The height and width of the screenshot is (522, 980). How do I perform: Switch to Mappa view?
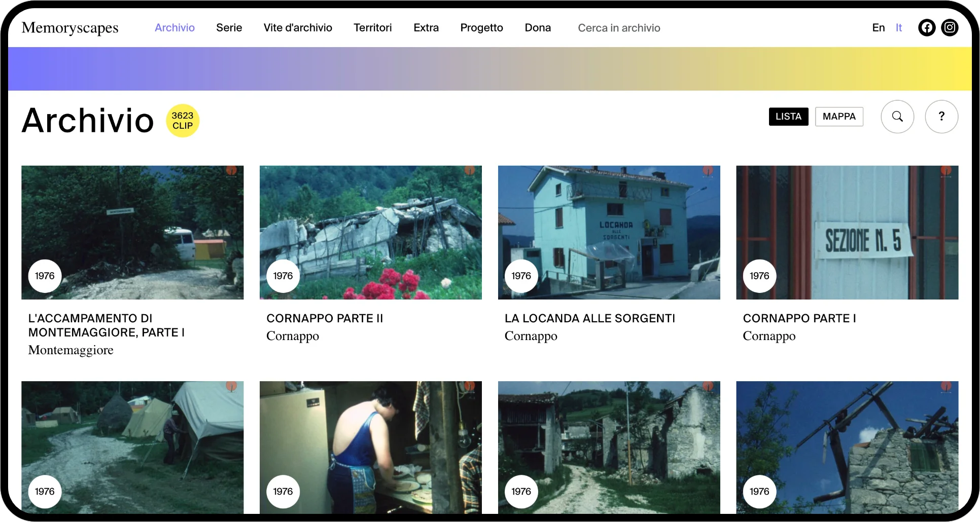click(x=838, y=117)
